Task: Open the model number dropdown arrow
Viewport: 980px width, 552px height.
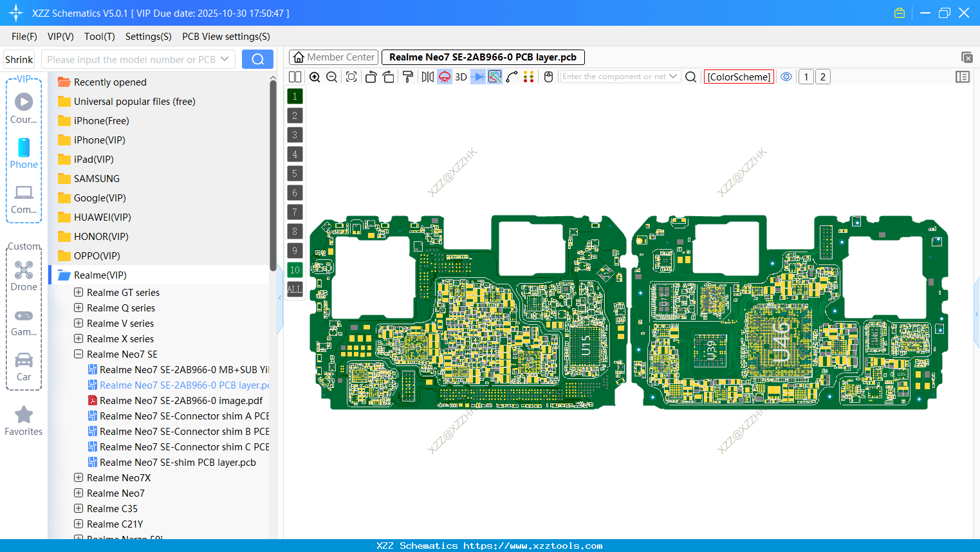Action: (225, 59)
